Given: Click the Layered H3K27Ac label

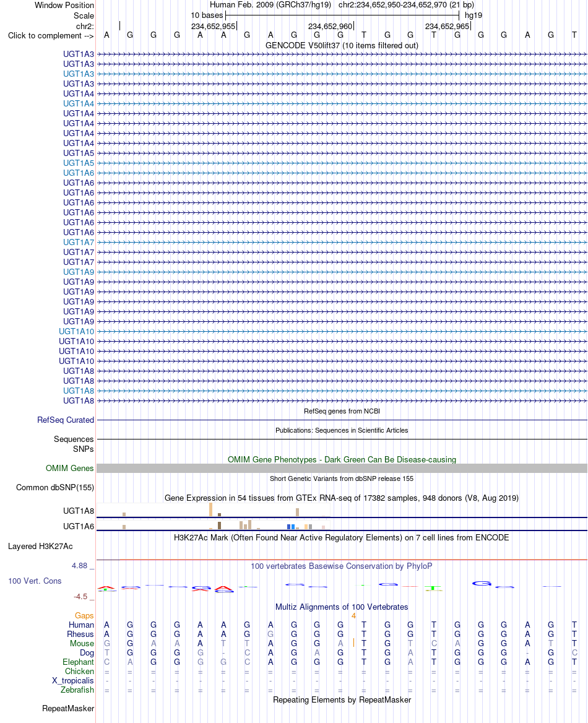Looking at the screenshot, I should [x=40, y=547].
